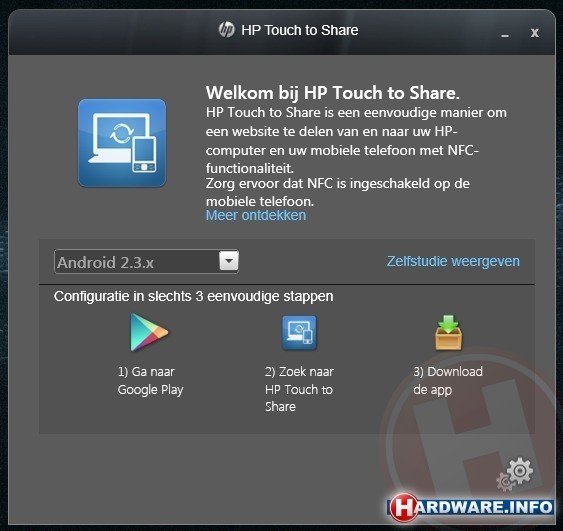Click the '3) Download de app' text
This screenshot has height=531, width=563.
[x=448, y=381]
